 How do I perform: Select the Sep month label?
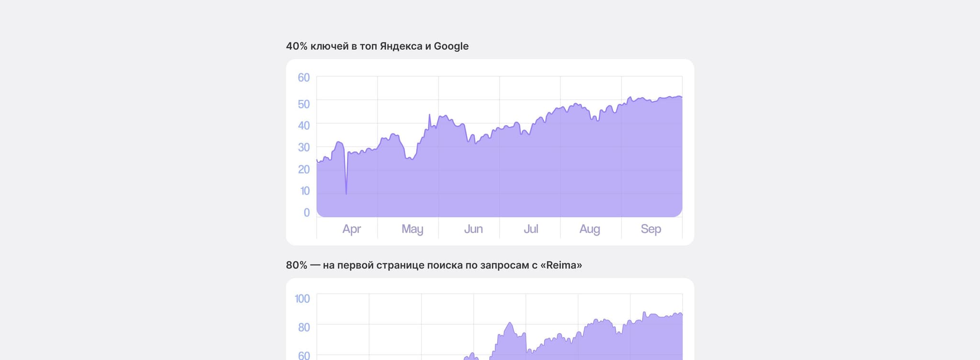click(x=651, y=229)
